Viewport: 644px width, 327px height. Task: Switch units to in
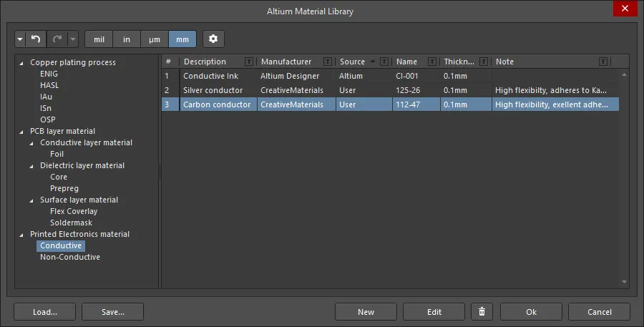(x=127, y=39)
